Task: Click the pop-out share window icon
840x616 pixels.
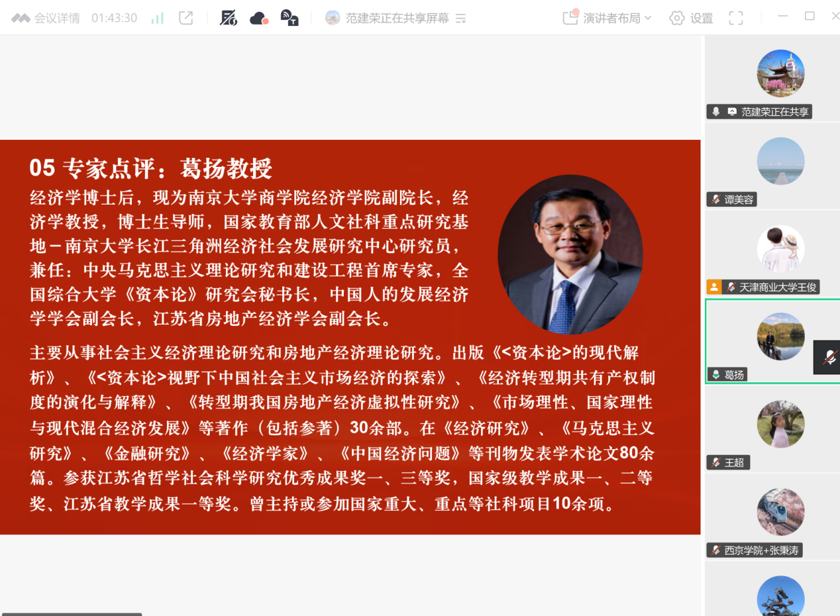Action: (186, 18)
